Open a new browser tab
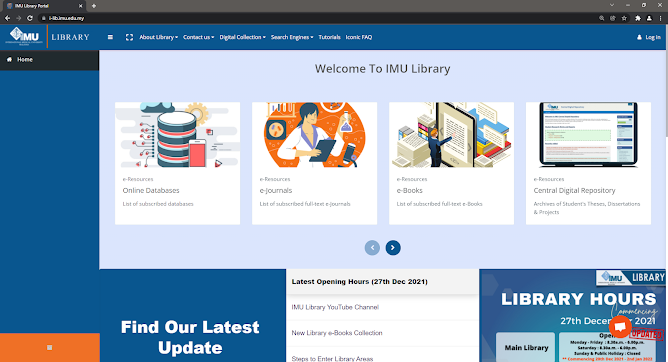668x362 pixels. coord(94,6)
